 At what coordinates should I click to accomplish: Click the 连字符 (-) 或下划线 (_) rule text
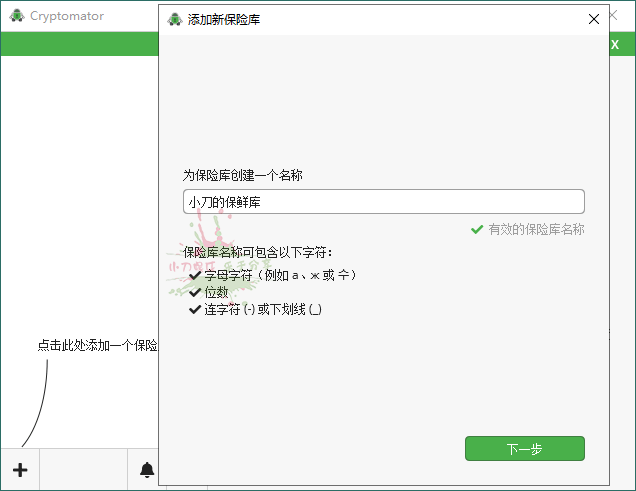(x=263, y=310)
